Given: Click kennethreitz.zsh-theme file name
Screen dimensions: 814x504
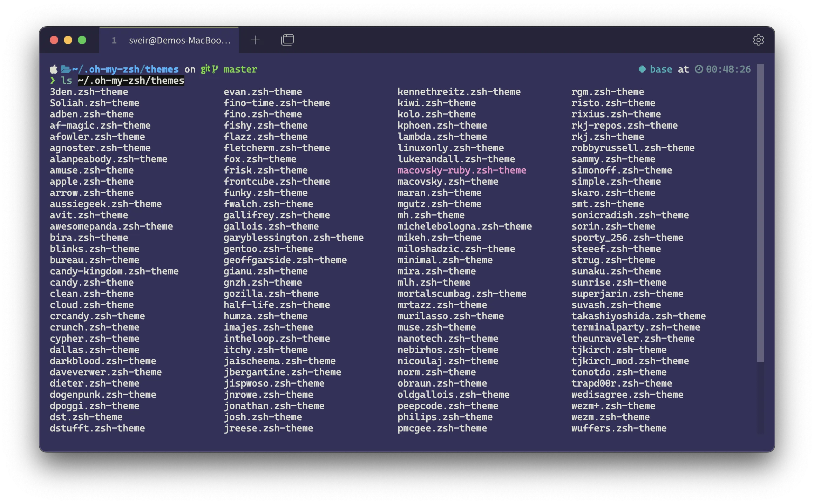Looking at the screenshot, I should 459,92.
